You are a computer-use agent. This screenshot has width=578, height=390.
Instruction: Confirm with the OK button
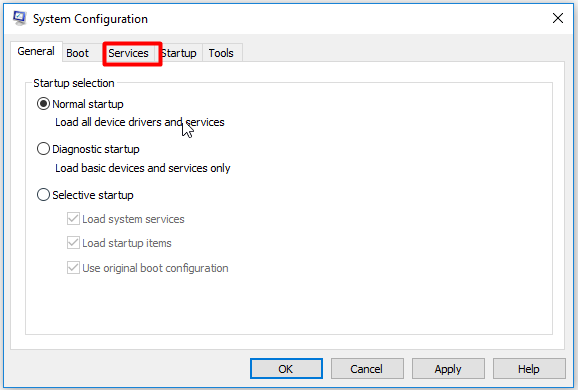(286, 369)
